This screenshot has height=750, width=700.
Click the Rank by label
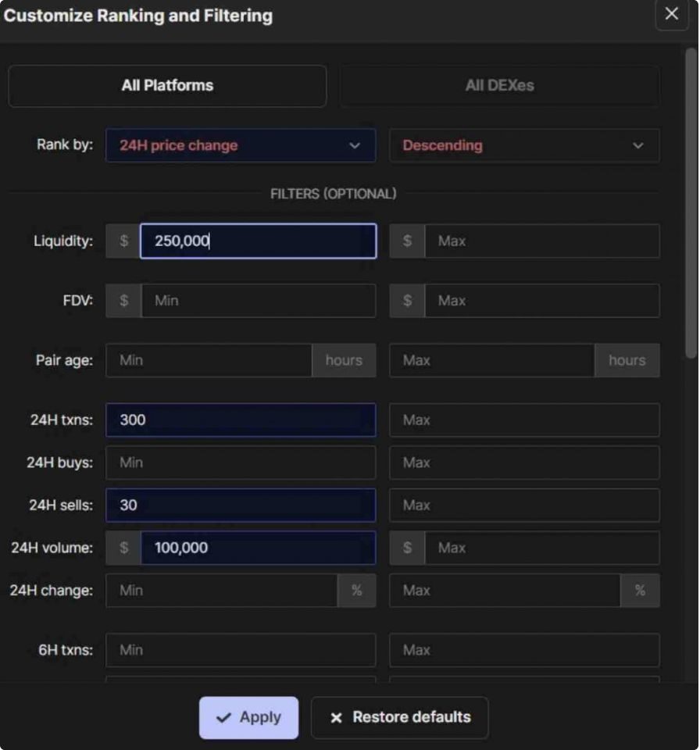(x=65, y=145)
